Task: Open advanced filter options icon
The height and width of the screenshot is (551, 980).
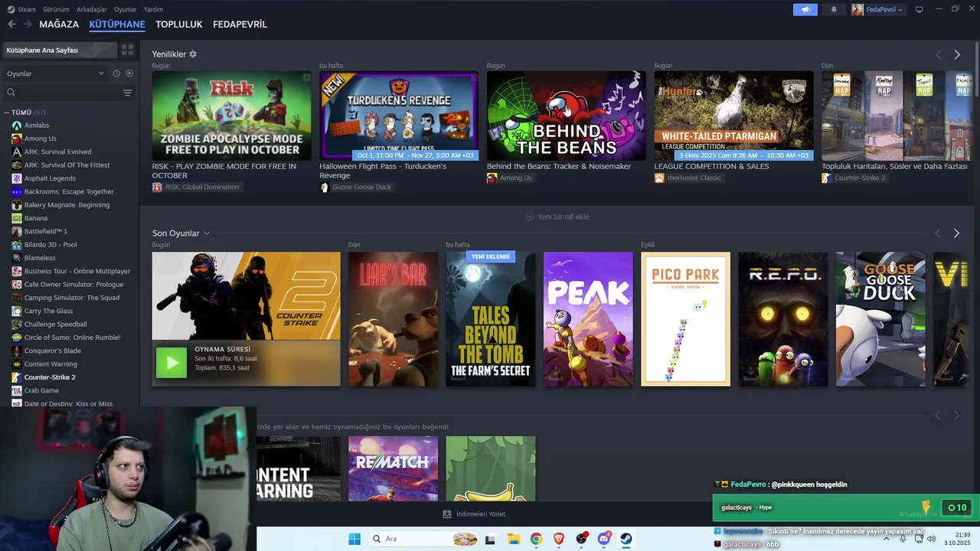Action: (128, 93)
